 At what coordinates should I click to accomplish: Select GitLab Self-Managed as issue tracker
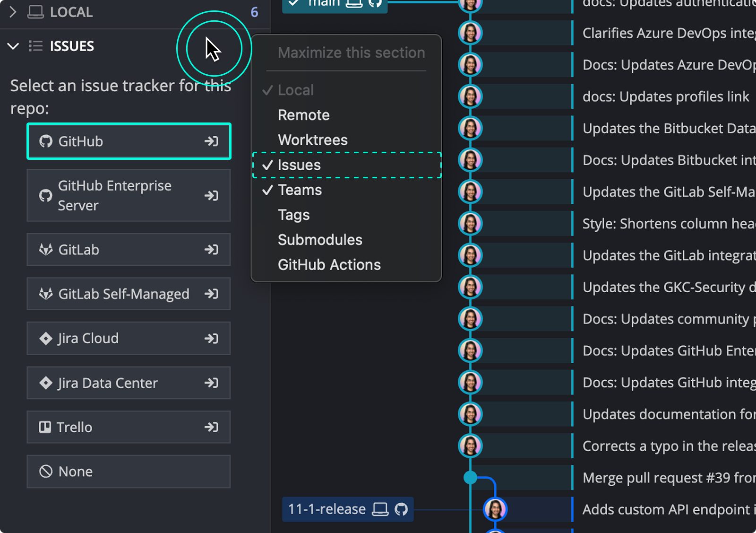(123, 294)
